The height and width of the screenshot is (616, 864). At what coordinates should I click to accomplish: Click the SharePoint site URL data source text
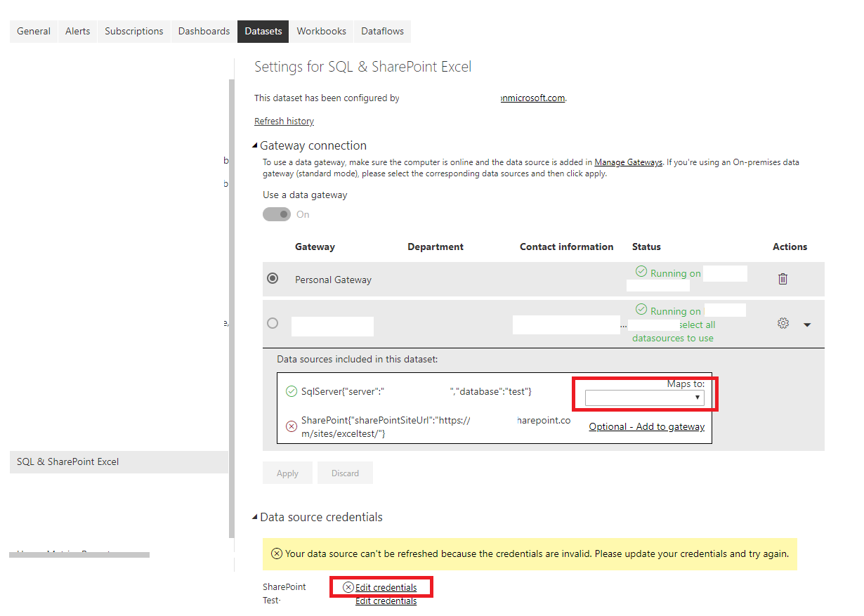click(436, 427)
